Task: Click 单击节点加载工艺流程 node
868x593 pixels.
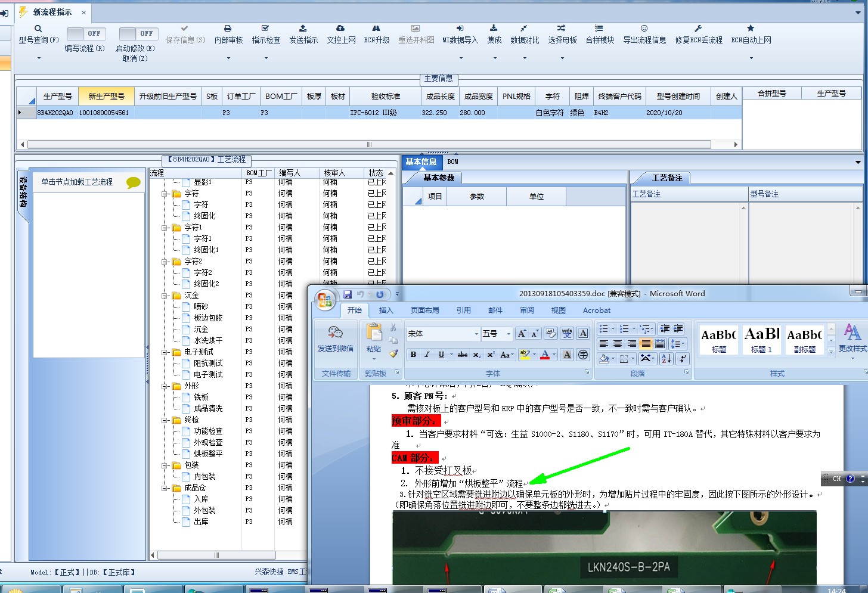Action: [x=77, y=182]
